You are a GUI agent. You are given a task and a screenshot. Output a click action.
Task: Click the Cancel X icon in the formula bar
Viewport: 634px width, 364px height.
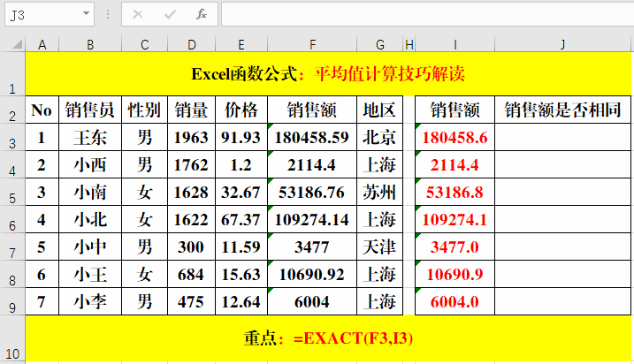point(138,14)
